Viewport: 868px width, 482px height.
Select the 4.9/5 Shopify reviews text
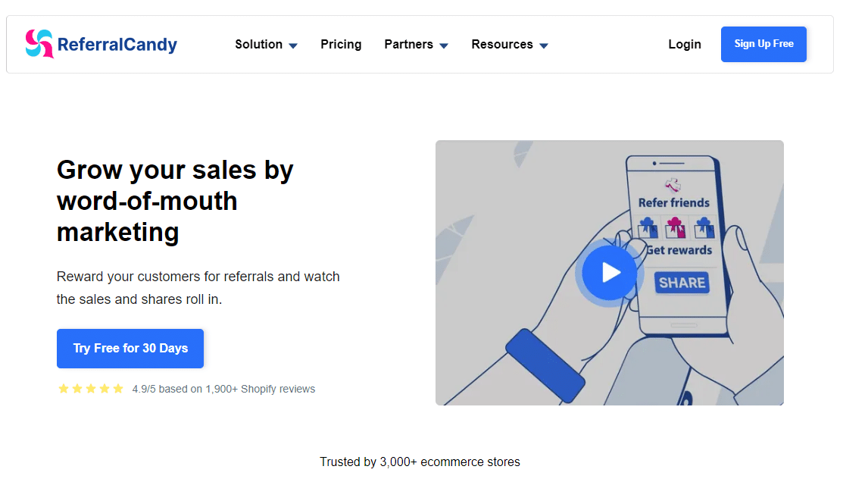(x=223, y=389)
